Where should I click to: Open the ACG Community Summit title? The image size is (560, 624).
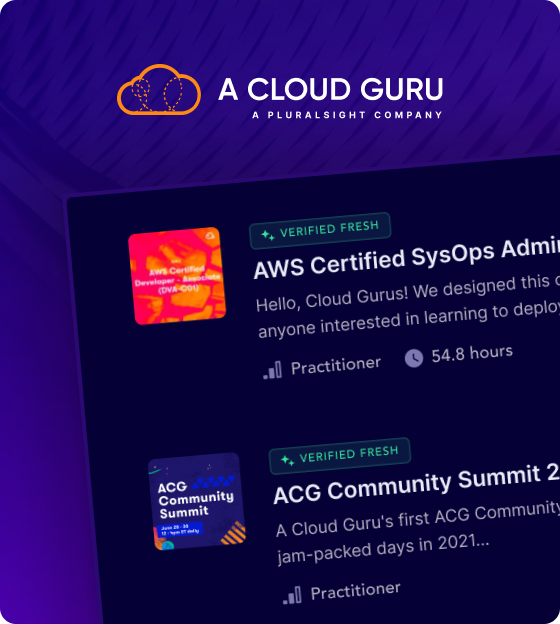click(416, 484)
